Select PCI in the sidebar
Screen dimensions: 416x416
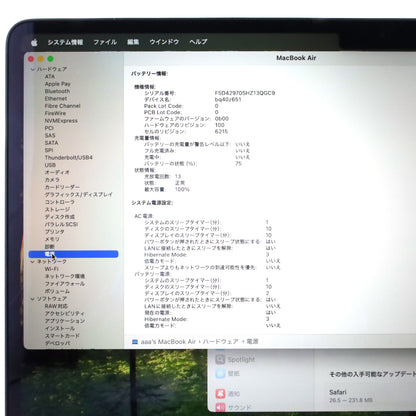49,128
